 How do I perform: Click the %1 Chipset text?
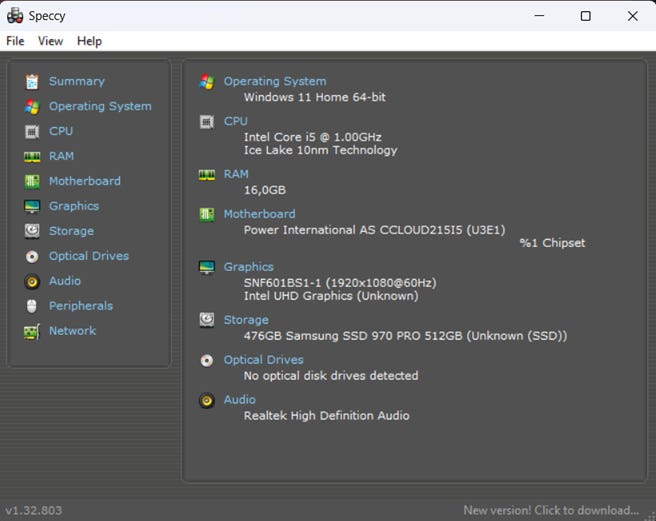(552, 243)
